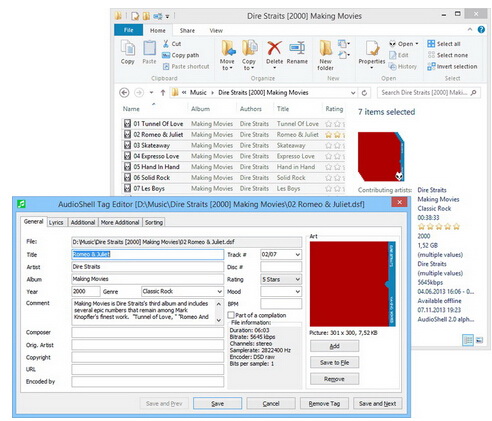
Task: Click the Copy icon in Clipboard group
Action: 128,48
